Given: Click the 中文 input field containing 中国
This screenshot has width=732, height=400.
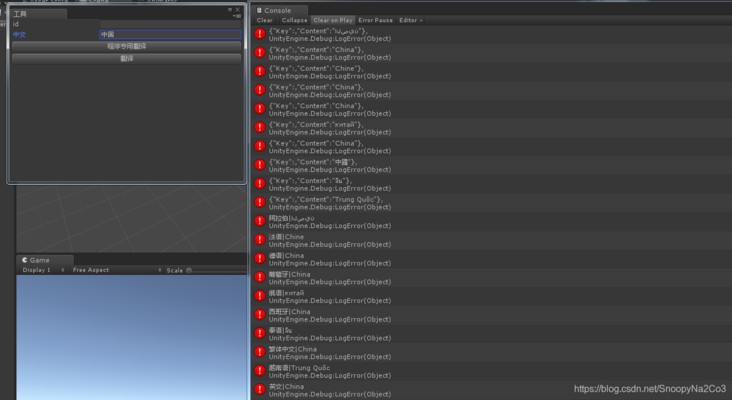Looking at the screenshot, I should click(x=170, y=34).
